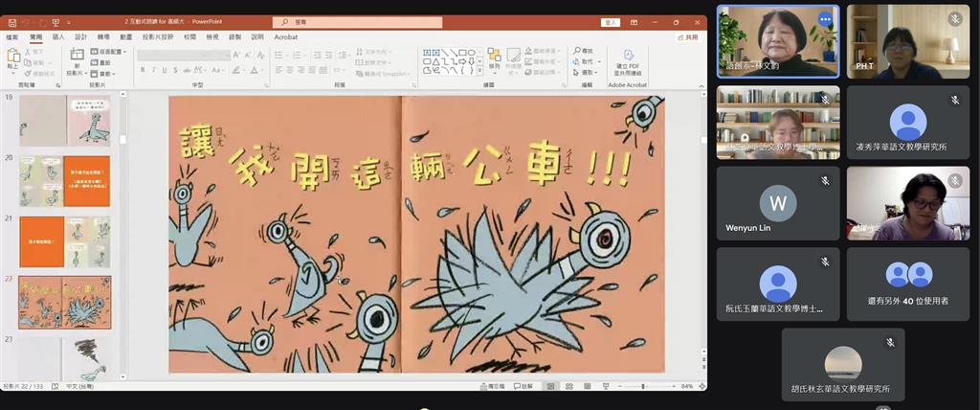980x410 pixels.
Task: Select the oval shape in the shapes gallery
Action: click(x=472, y=53)
